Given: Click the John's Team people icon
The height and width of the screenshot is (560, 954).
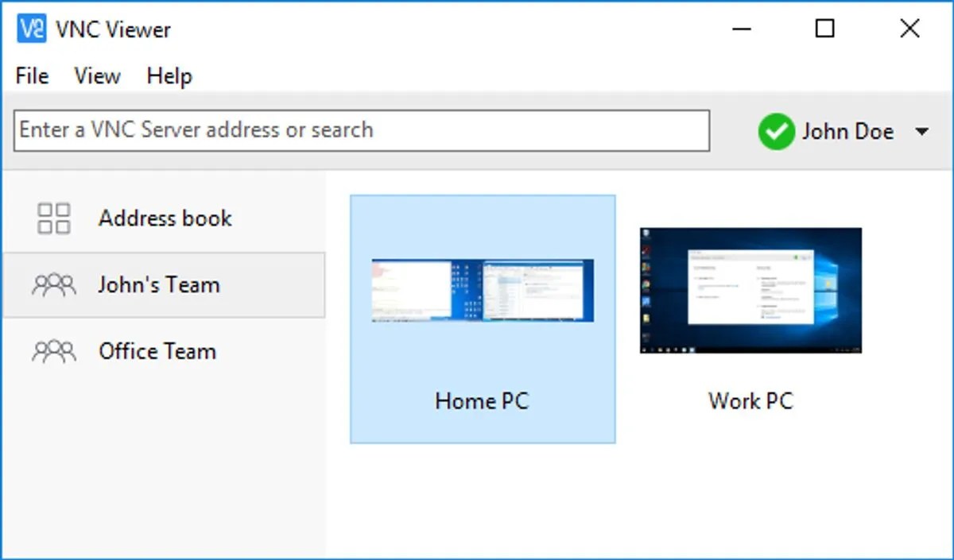Looking at the screenshot, I should click(x=52, y=284).
